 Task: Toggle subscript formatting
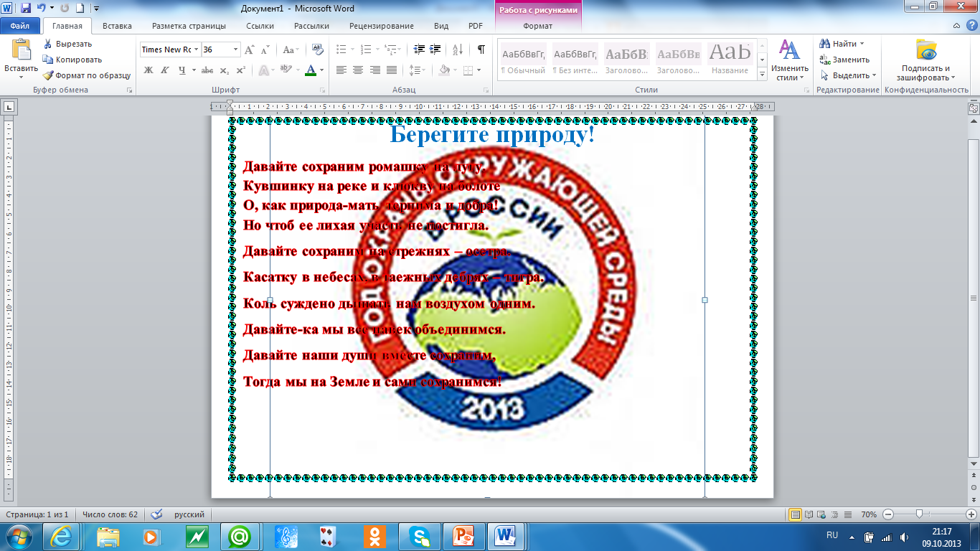point(225,70)
